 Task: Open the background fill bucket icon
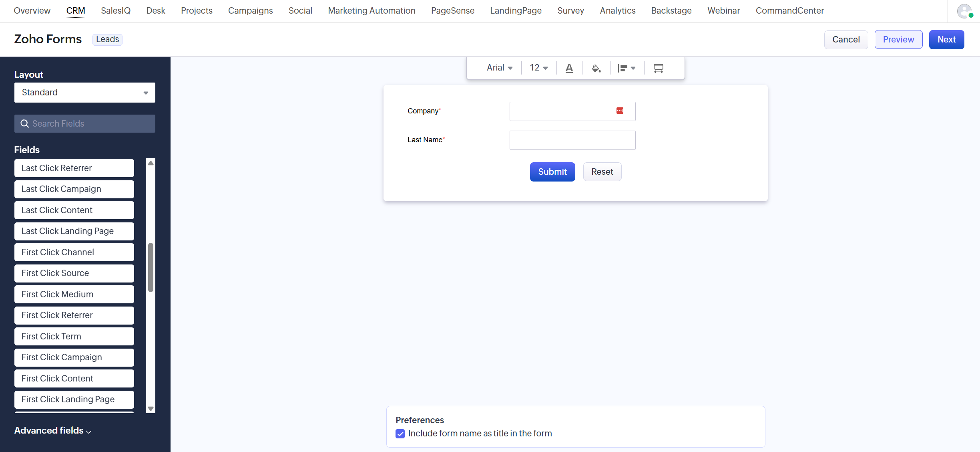coord(596,68)
